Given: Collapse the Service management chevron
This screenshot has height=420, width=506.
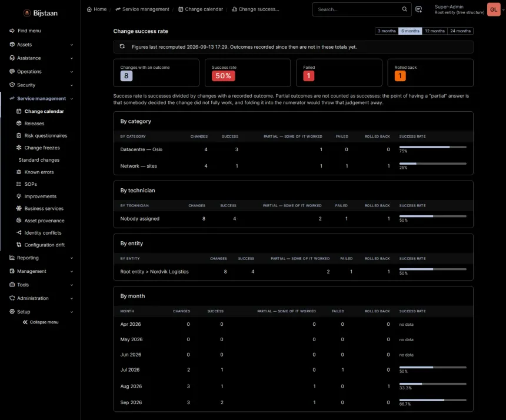Looking at the screenshot, I should pos(72,99).
